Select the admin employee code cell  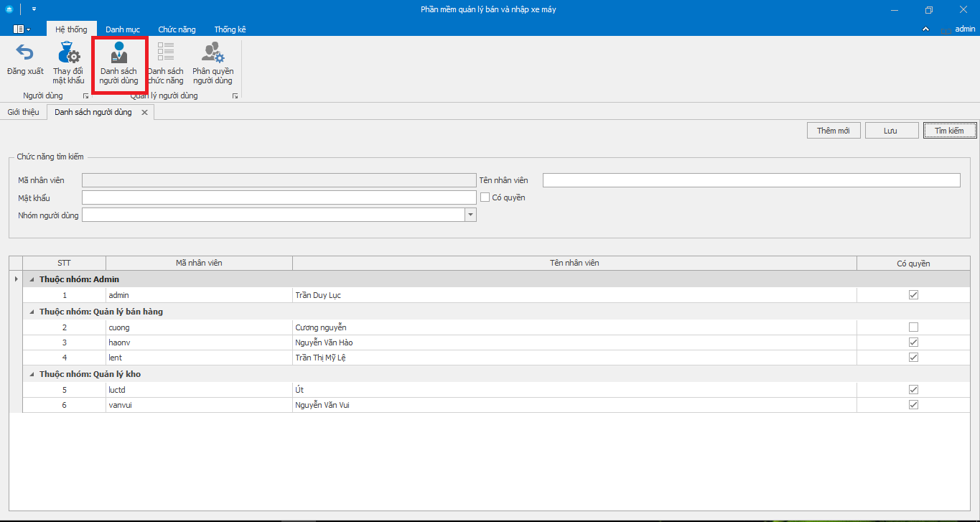pos(199,295)
